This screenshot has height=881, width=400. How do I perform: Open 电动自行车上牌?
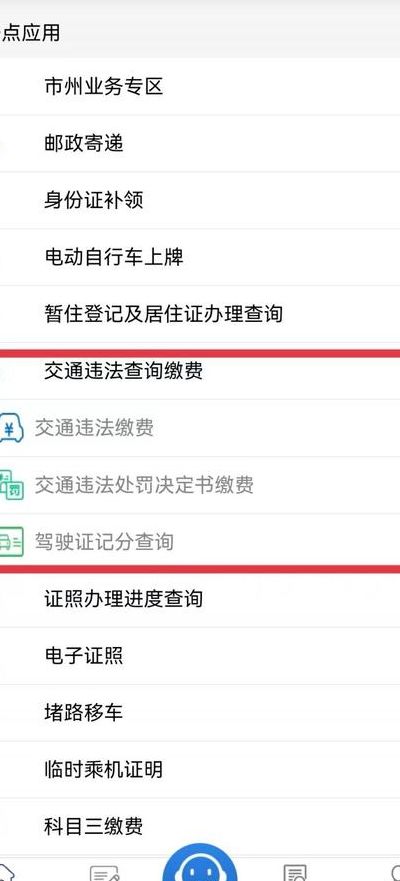click(200, 257)
